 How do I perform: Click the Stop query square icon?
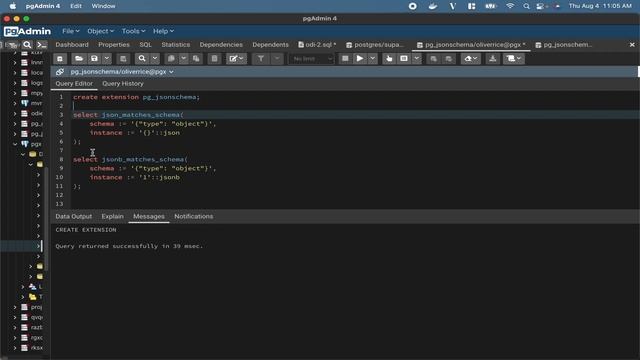[x=345, y=59]
